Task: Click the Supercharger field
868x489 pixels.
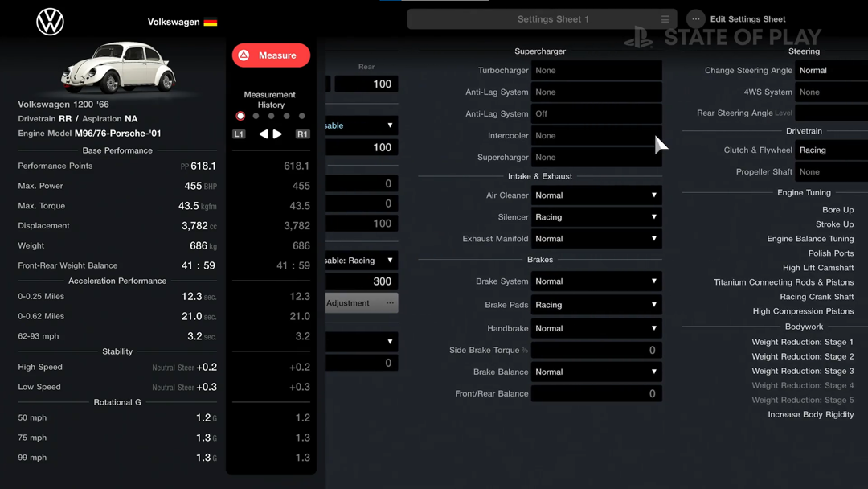Action: click(x=596, y=158)
